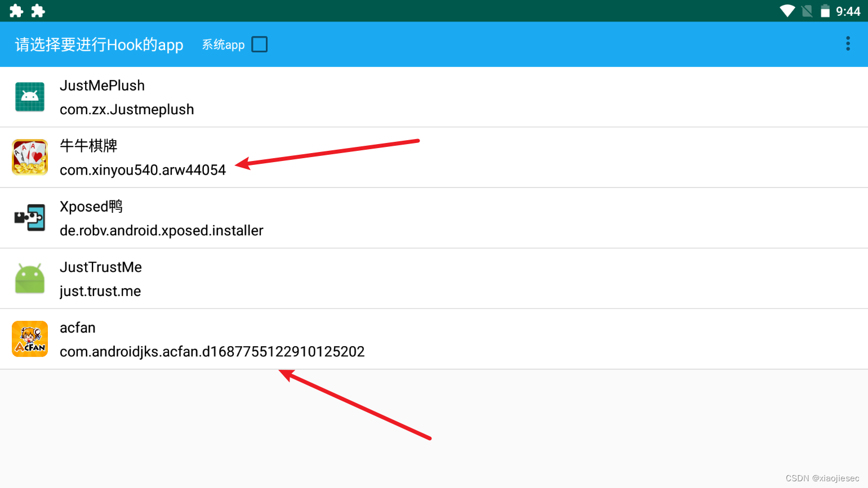This screenshot has width=868, height=488.
Task: Select package de.robv.android.xposed.installer
Action: (x=162, y=231)
